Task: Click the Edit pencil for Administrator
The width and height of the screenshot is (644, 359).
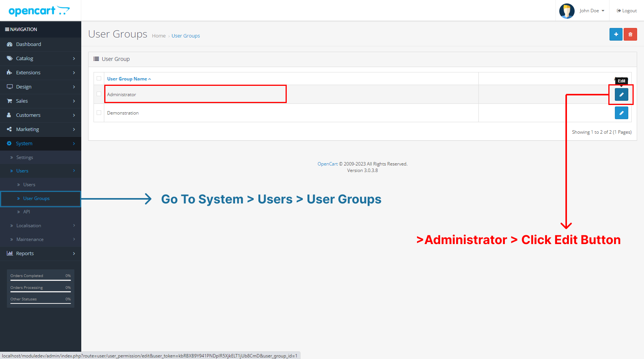Action: coord(621,94)
